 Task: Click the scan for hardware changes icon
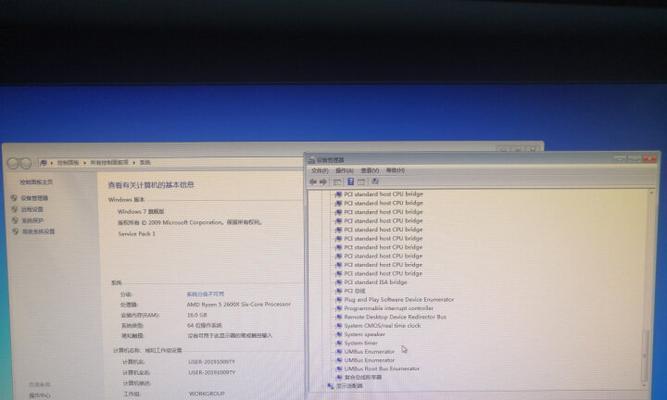click(x=375, y=182)
